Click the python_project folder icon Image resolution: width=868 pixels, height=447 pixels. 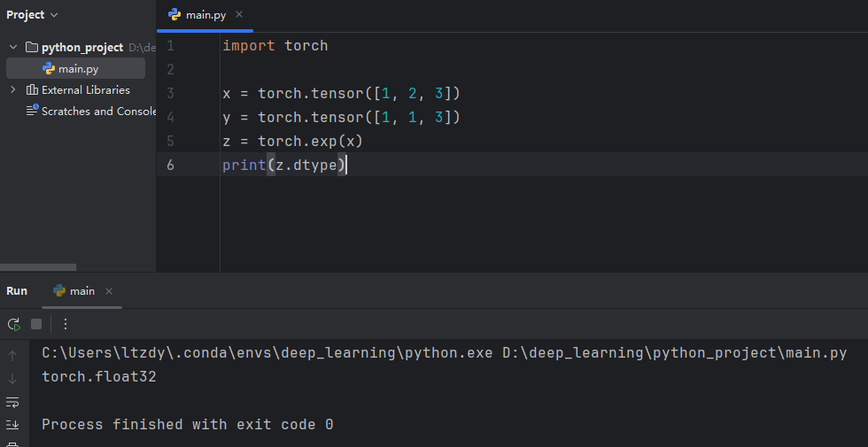coord(32,48)
